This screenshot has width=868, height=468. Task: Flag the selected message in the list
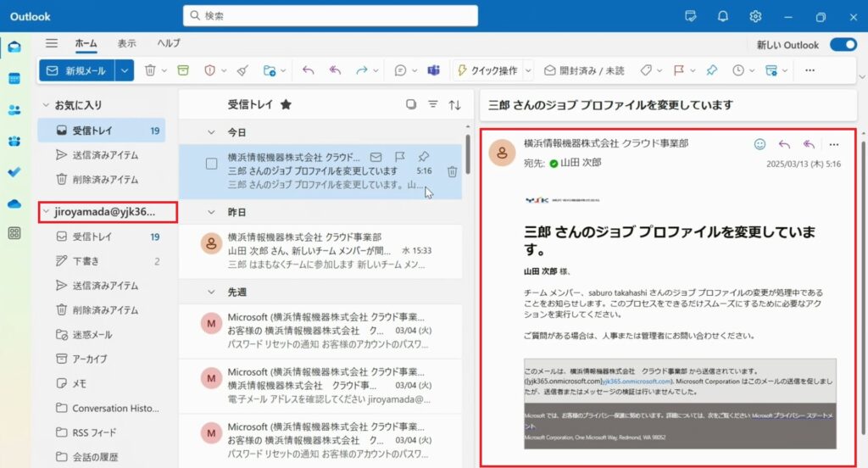click(x=400, y=157)
